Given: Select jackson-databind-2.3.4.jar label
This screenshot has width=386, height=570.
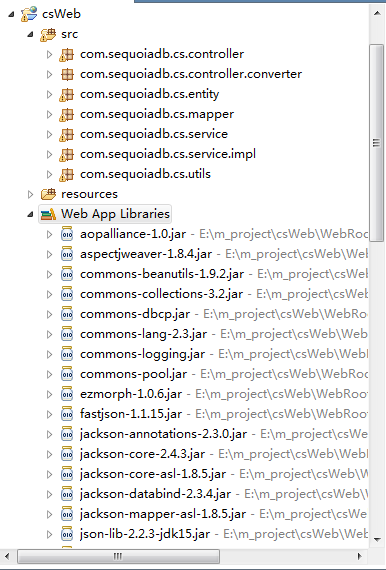Looking at the screenshot, I should tap(156, 494).
